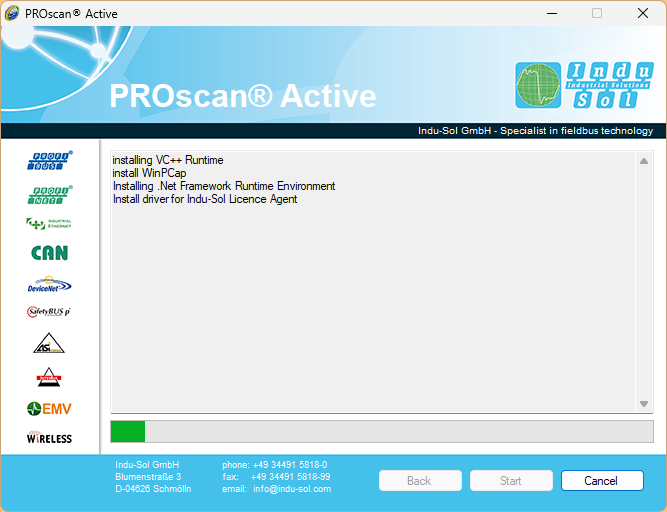Click the fax number +49 34491 5818-99
Image resolution: width=667 pixels, height=512 pixels.
[291, 477]
